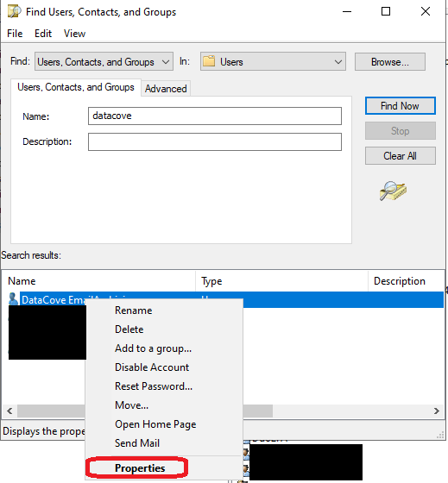448x483 pixels.
Task: Click the Name input field
Action: (x=215, y=116)
